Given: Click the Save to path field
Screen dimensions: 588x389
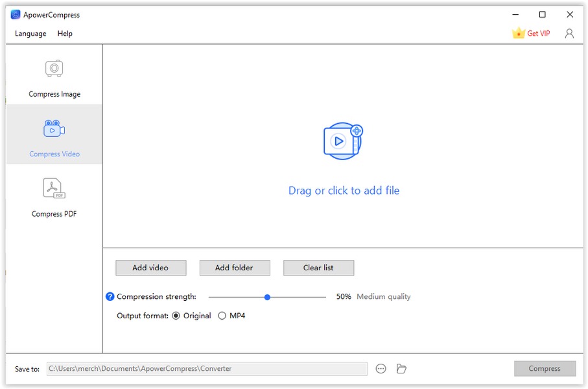Looking at the screenshot, I should click(206, 369).
